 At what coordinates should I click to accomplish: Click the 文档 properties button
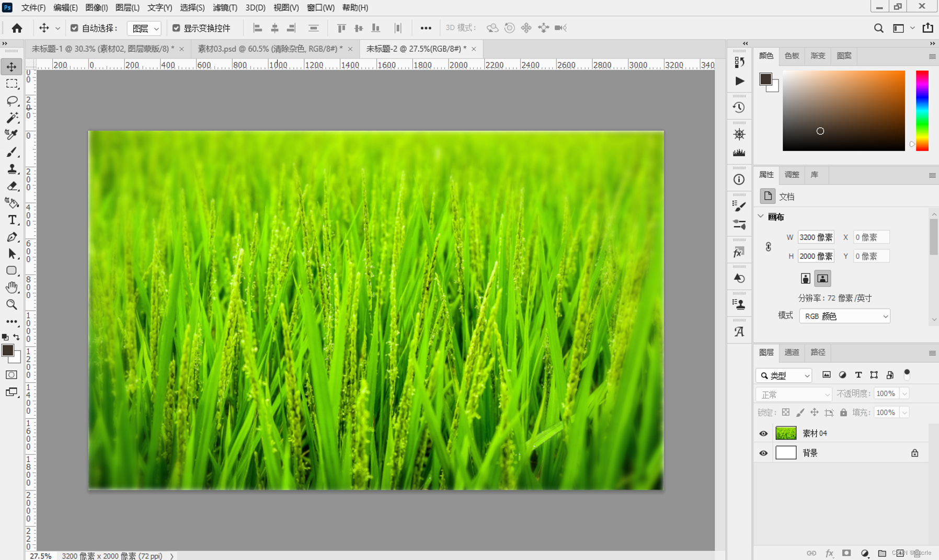pyautogui.click(x=768, y=196)
